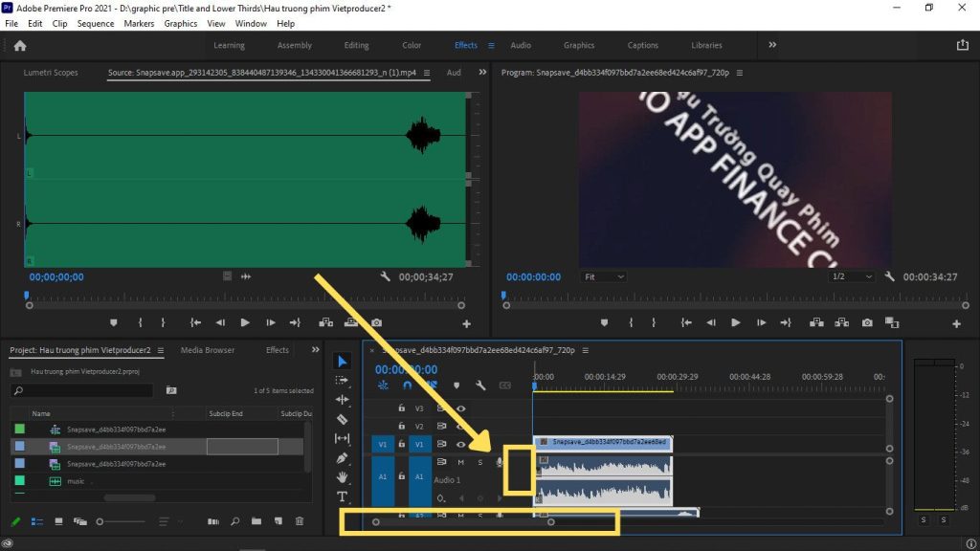
Task: Pick the Hand tool
Action: 343,477
